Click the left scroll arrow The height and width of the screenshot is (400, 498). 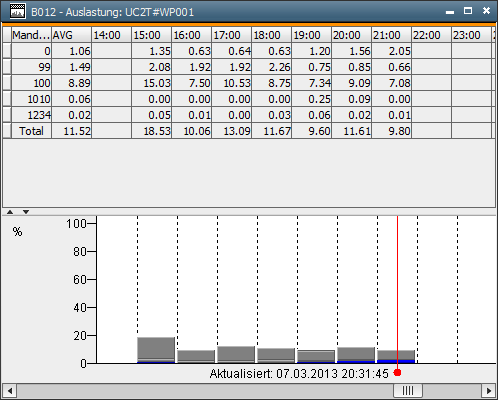click(10, 390)
